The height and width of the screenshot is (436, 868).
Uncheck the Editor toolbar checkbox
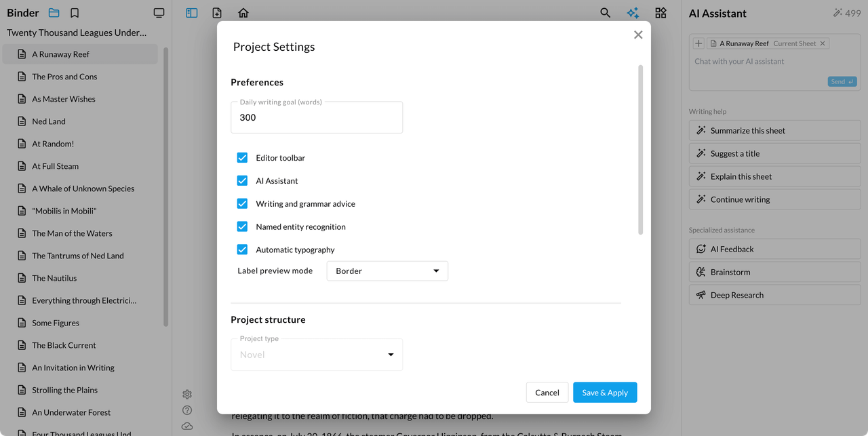tap(242, 157)
